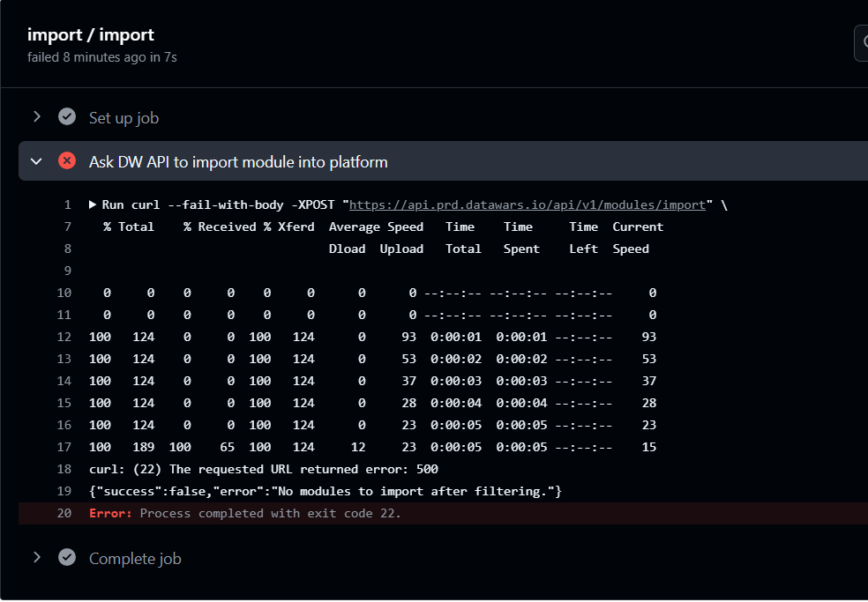
Task: Click the 'failed 8 minutes ago in 7s' status text
Action: click(x=101, y=57)
